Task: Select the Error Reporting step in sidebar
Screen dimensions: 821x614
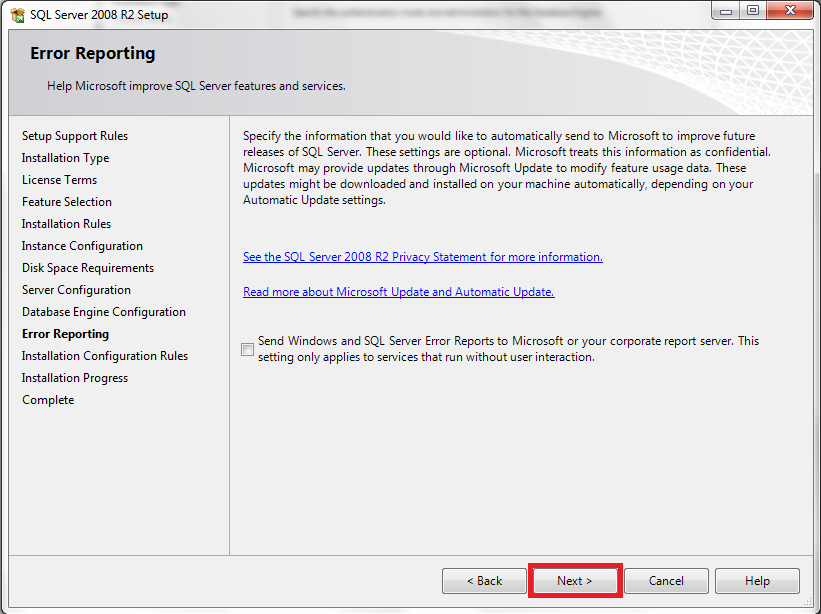Action: [65, 334]
